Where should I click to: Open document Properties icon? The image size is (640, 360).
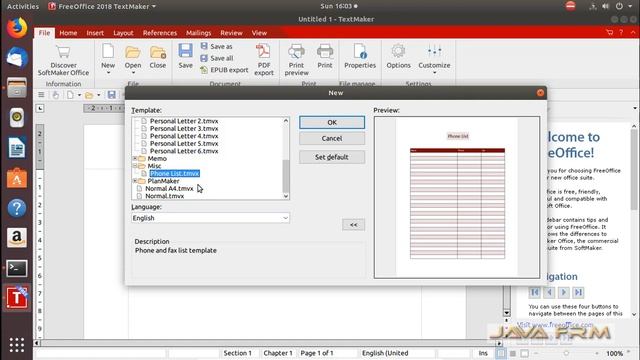(360, 52)
